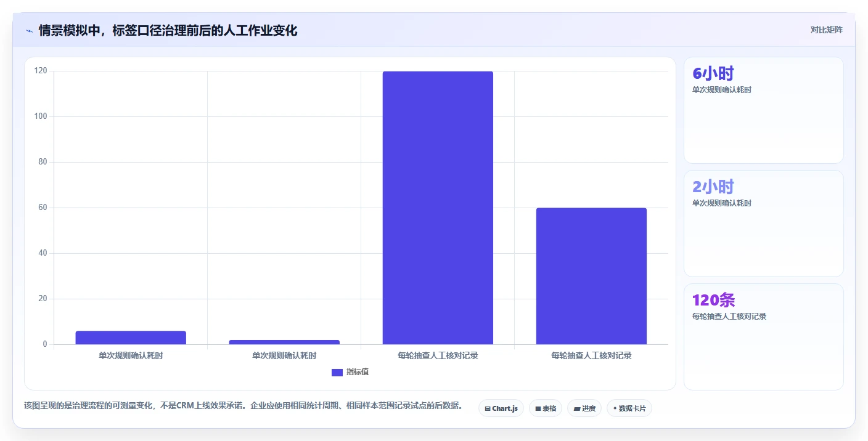Click the chart title 情景模拟中，标签口径治理前后的人工作业变化

click(168, 30)
